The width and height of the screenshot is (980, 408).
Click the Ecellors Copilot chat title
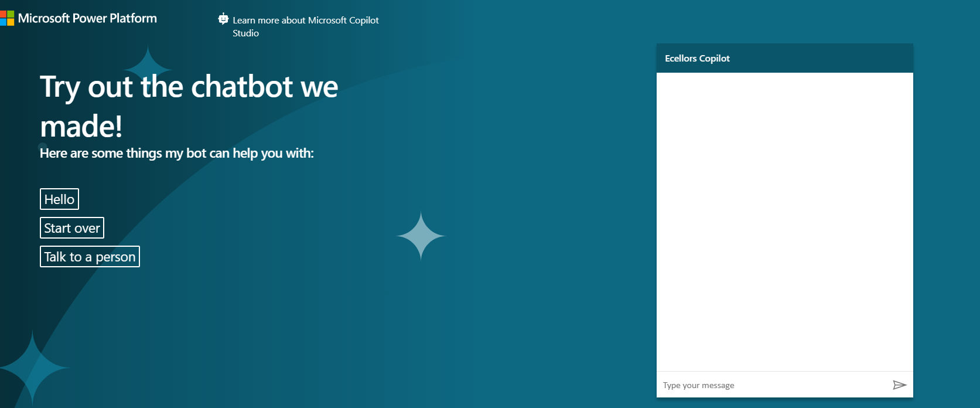[x=697, y=59]
